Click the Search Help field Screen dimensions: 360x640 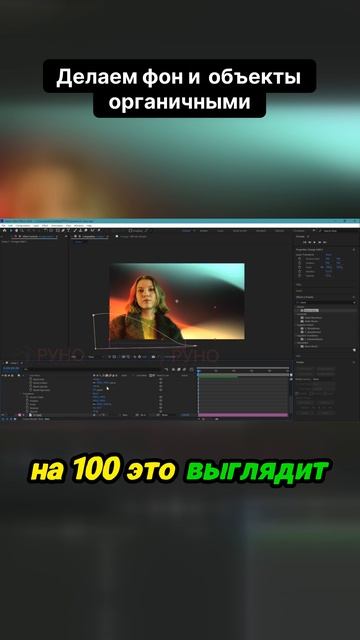click(330, 231)
